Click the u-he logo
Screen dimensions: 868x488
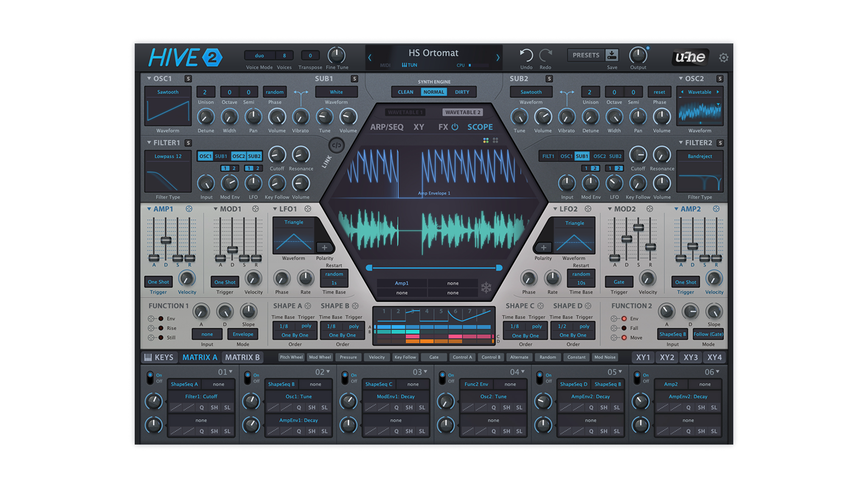tap(690, 57)
